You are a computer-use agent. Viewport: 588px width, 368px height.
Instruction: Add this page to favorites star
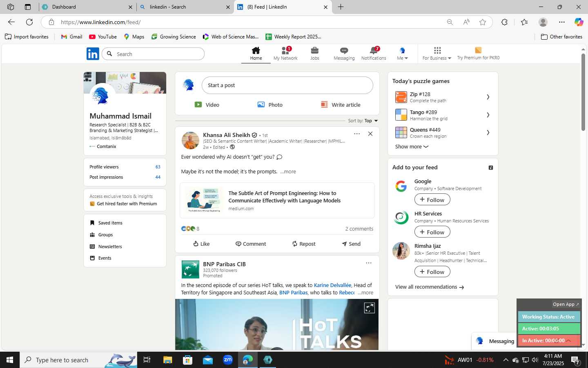(x=483, y=22)
